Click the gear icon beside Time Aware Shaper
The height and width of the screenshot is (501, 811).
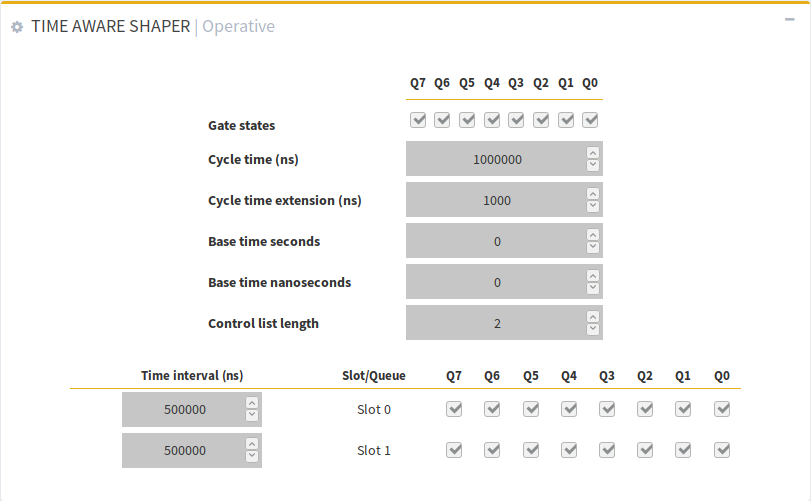pyautogui.click(x=17, y=27)
